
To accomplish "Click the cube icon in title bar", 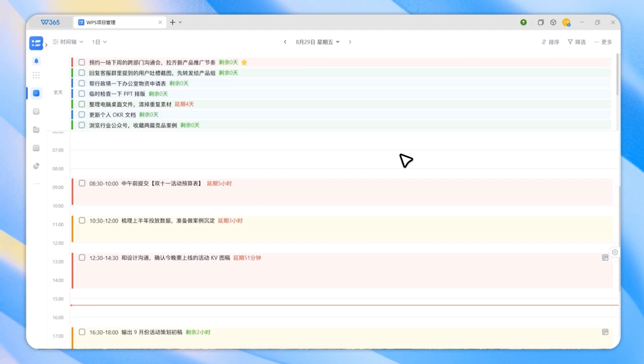I will click(553, 22).
